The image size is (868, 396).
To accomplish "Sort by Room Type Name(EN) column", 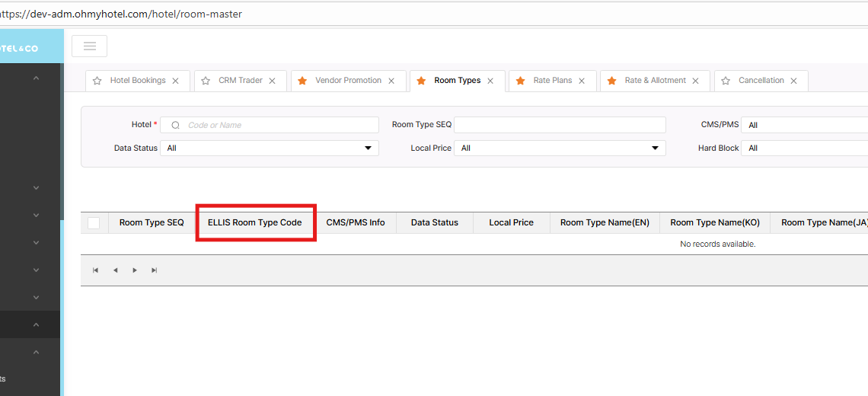I will (x=605, y=223).
